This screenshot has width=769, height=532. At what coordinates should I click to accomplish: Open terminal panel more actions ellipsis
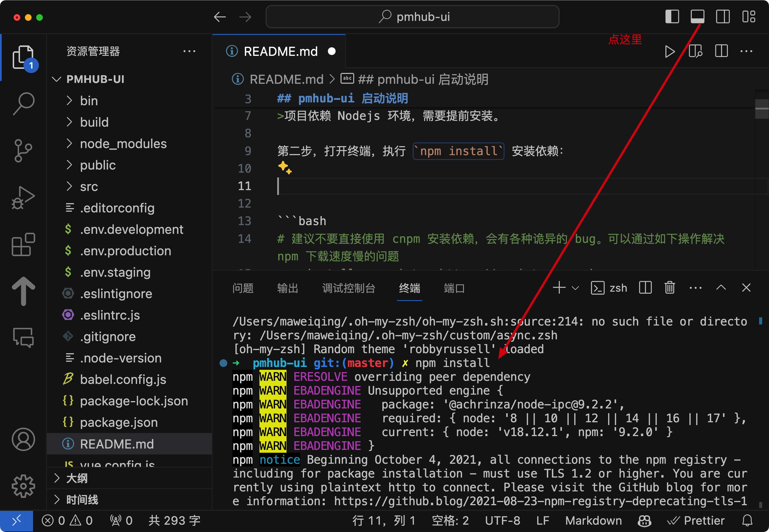695,288
